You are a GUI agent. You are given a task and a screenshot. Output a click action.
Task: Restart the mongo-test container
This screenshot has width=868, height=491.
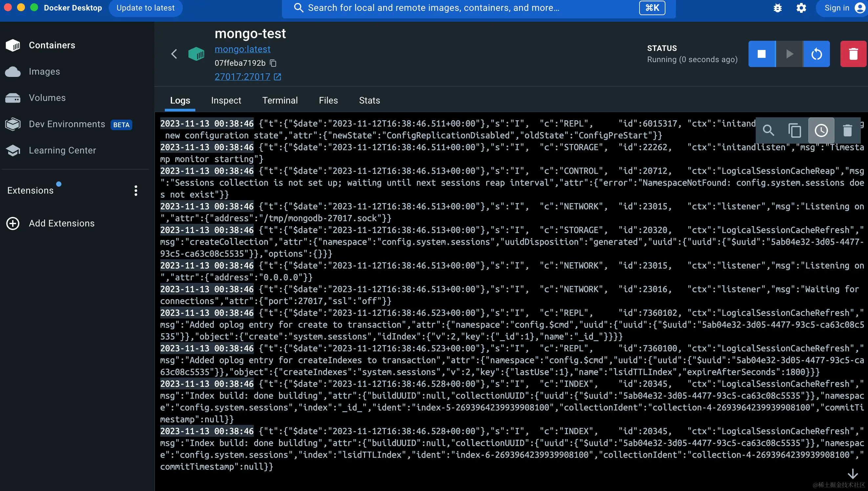816,54
